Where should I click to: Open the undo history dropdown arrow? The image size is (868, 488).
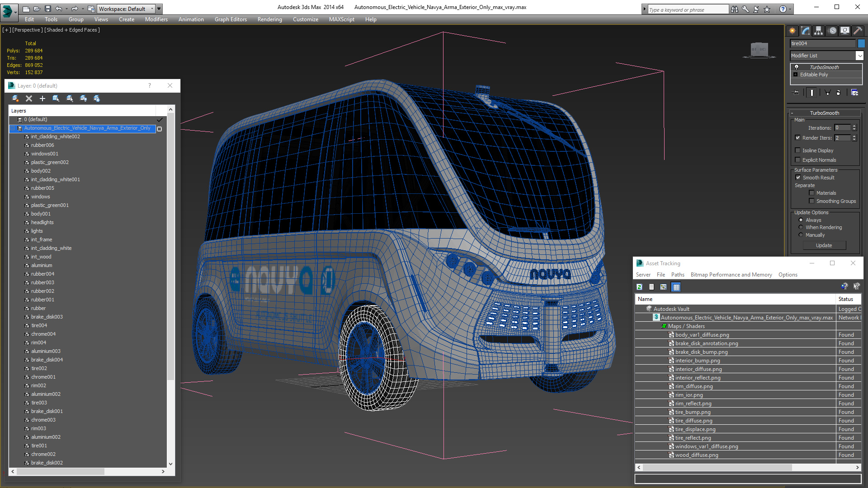(66, 9)
